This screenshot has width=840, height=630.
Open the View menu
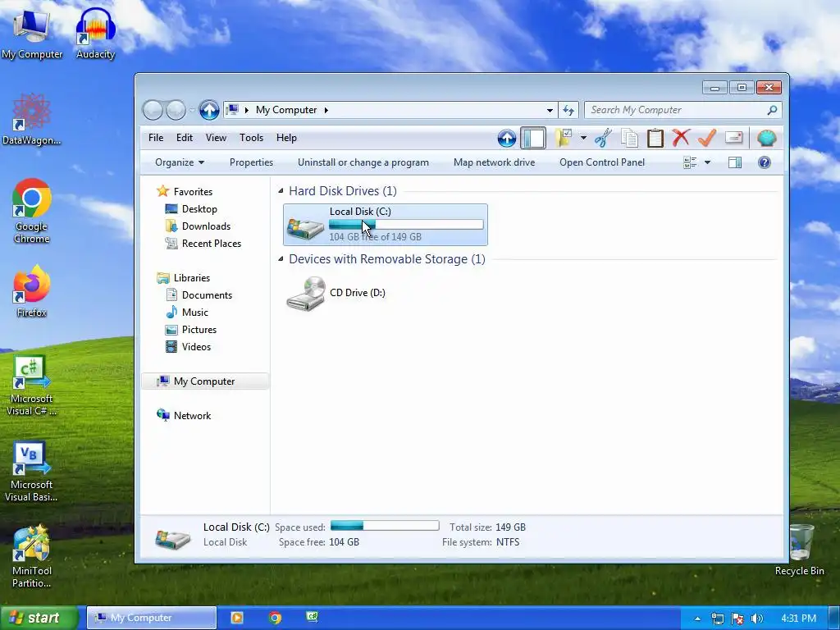[216, 138]
